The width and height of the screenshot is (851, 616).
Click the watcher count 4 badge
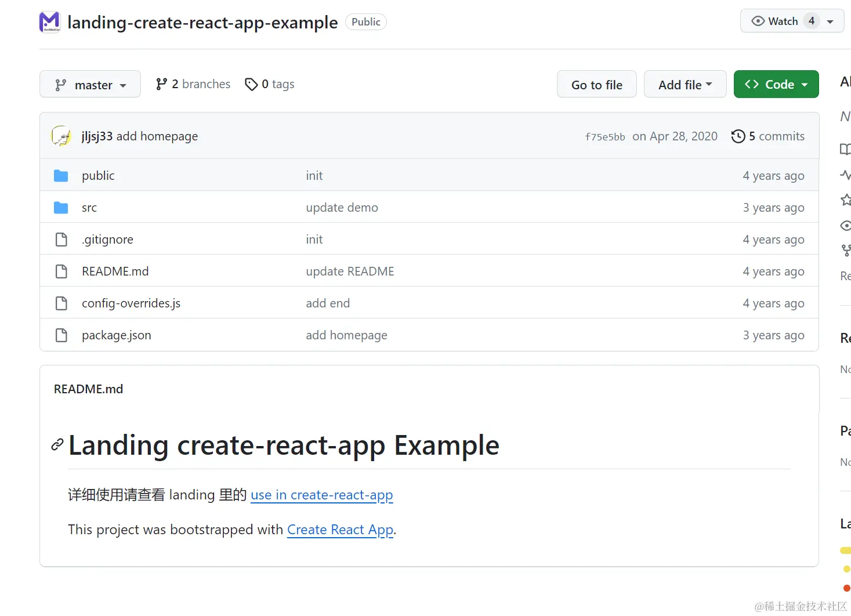pos(812,21)
